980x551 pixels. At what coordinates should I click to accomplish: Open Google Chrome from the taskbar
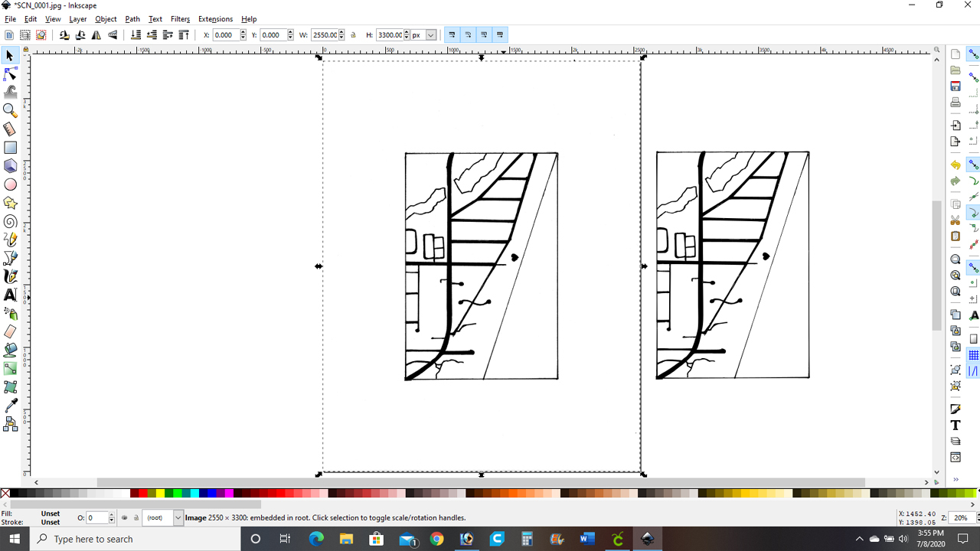coord(436,539)
